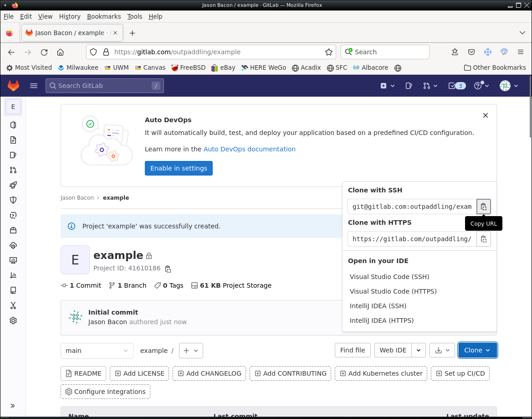Open the Edit menu
This screenshot has height=419, width=532.
(26, 16)
